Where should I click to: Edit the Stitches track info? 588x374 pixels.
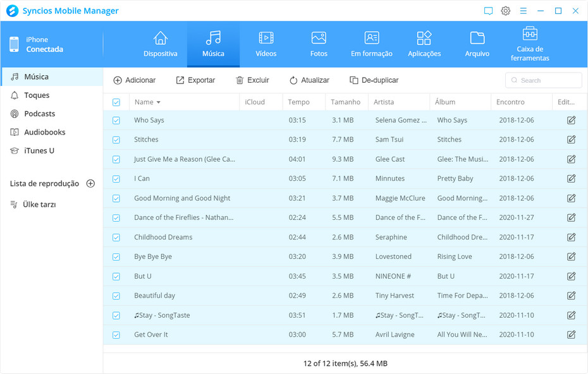tap(571, 140)
